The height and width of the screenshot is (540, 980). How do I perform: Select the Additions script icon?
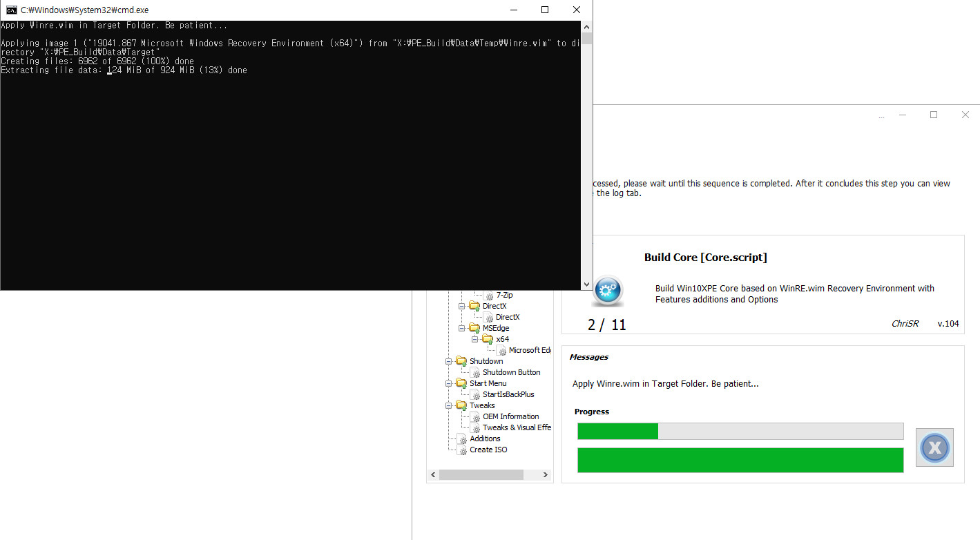[463, 439]
